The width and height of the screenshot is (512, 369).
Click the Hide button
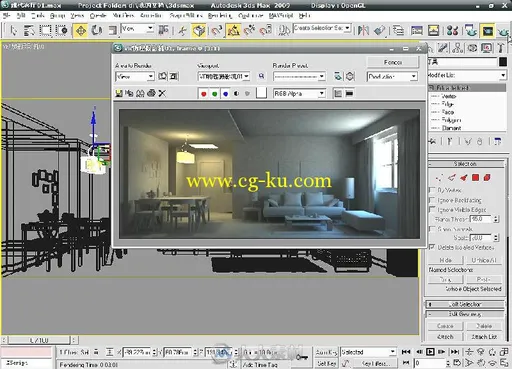445,260
